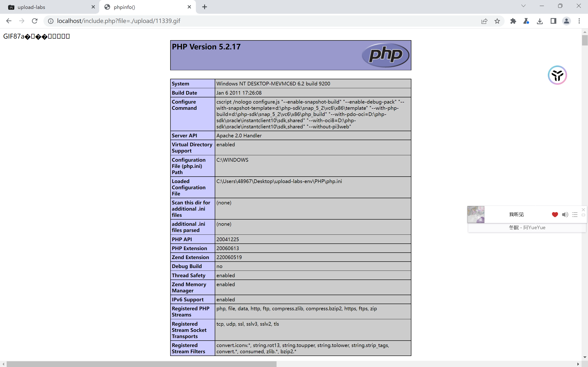Click the floating colorful circle widget
Viewport: 588px width, 367px height.
tap(557, 75)
